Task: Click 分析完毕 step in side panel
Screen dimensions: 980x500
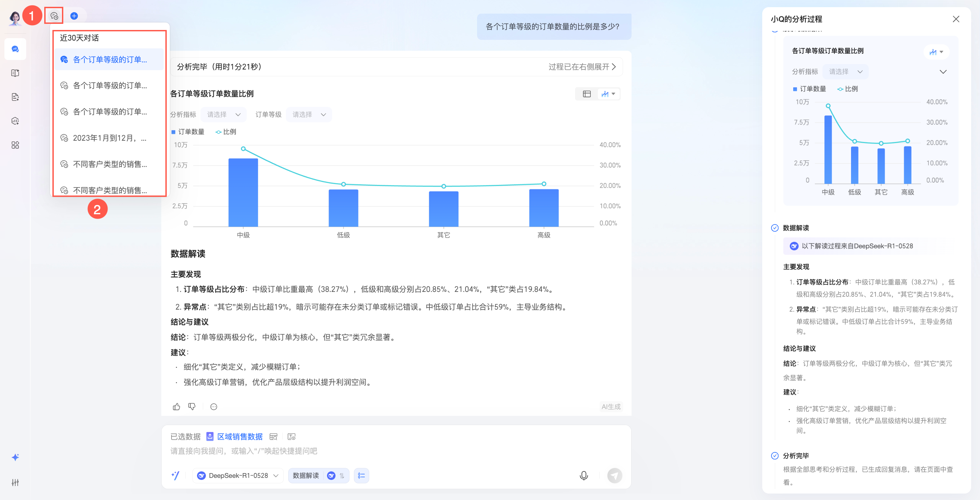Action: point(796,455)
